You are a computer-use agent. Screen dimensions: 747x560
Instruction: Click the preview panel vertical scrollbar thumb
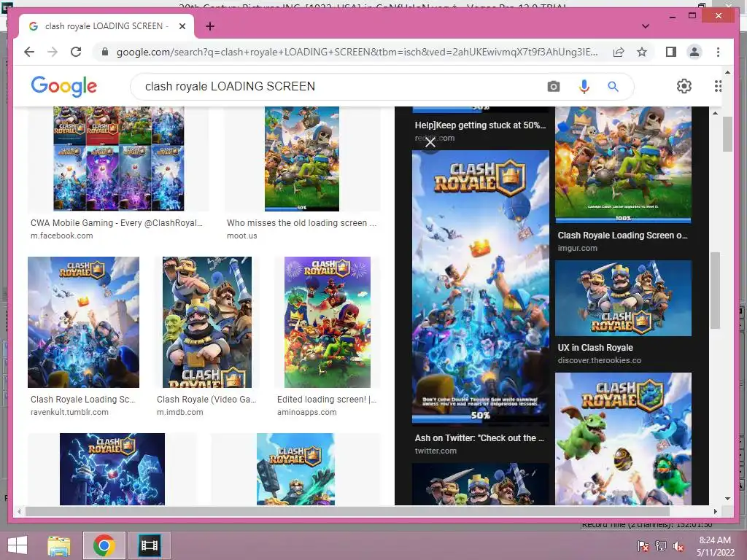coord(715,290)
